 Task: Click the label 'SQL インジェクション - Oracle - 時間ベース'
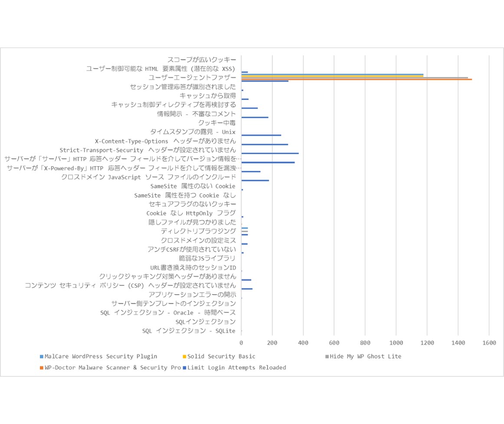pos(168,313)
